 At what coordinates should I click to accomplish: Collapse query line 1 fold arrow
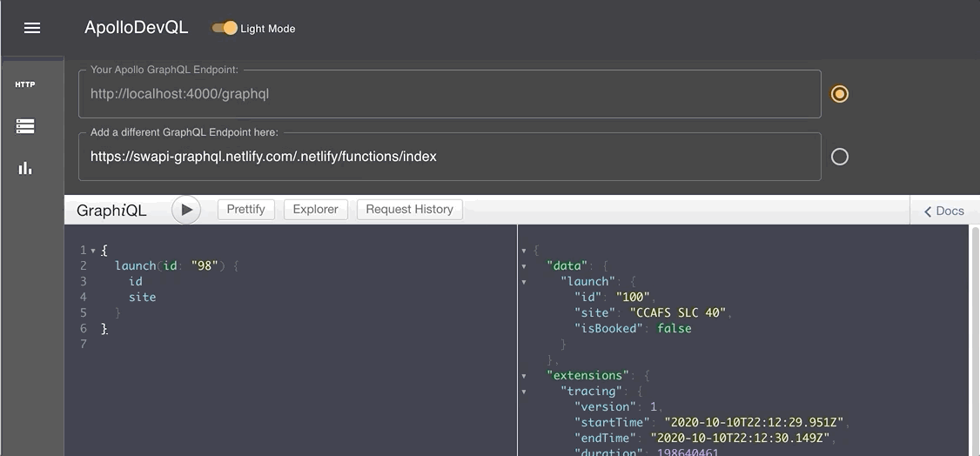[93, 251]
